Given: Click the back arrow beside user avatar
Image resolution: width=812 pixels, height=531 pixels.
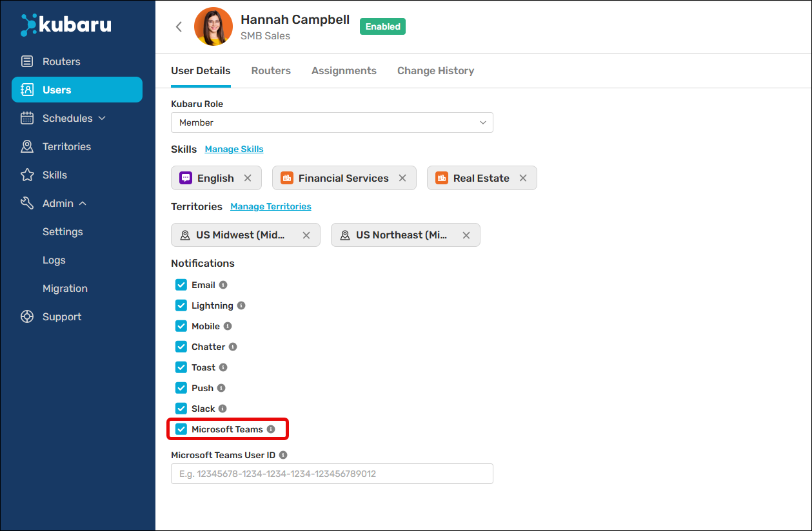Looking at the screenshot, I should point(179,26).
